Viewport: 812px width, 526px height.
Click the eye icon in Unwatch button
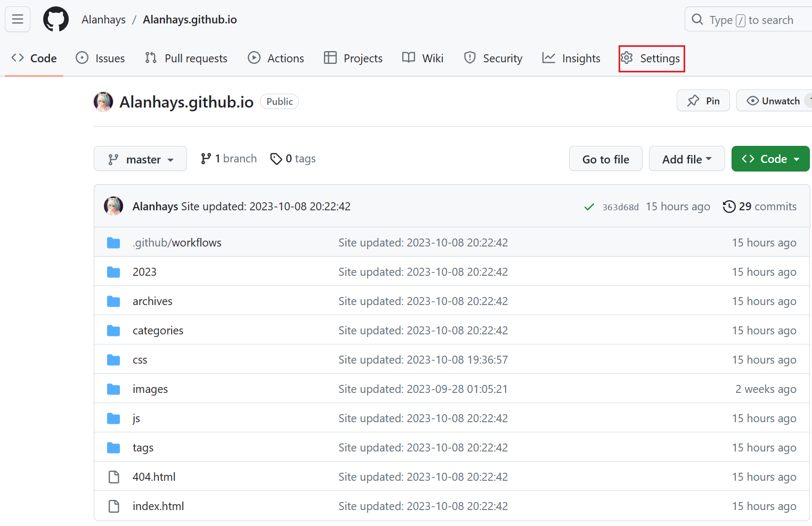pyautogui.click(x=753, y=101)
